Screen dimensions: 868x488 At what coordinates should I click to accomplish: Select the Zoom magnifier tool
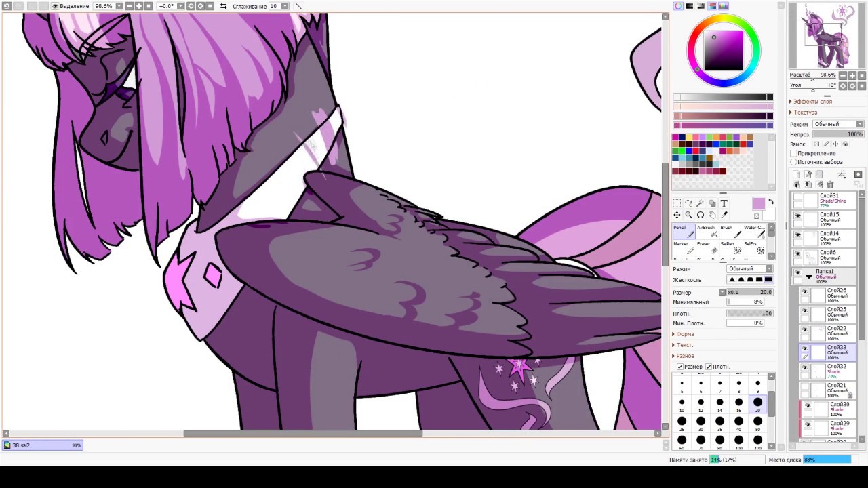coord(688,215)
